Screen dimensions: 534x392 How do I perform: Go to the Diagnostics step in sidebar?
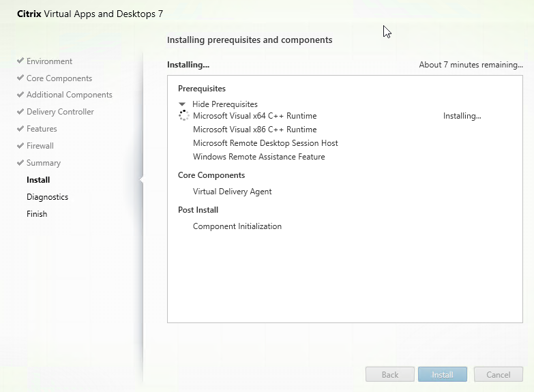47,197
